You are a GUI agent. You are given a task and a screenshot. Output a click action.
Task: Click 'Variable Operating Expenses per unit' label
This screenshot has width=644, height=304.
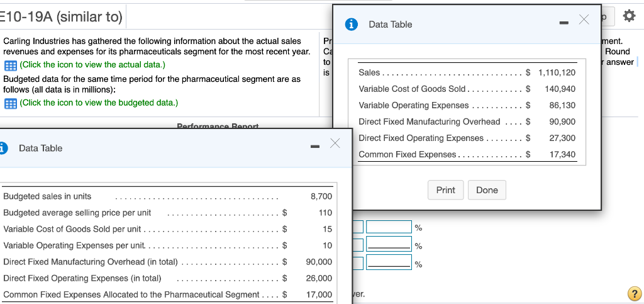pyautogui.click(x=74, y=245)
